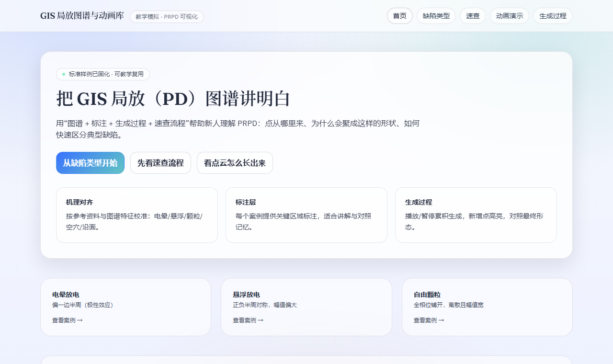The width and height of the screenshot is (613, 364).
Task: Click the text 偏一边半周（极性效应）
Action: pyautogui.click(x=83, y=305)
